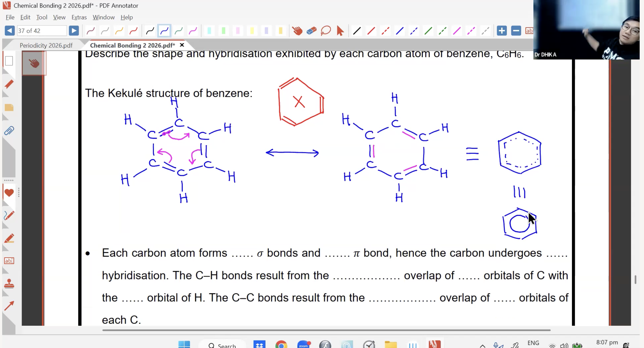This screenshot has width=644, height=348.
Task: Open the File menu
Action: pyautogui.click(x=10, y=17)
